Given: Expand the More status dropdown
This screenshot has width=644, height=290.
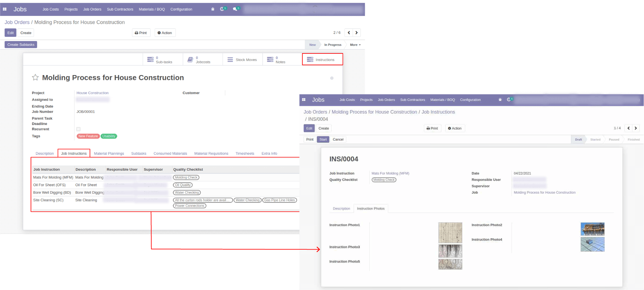Looking at the screenshot, I should (x=355, y=45).
